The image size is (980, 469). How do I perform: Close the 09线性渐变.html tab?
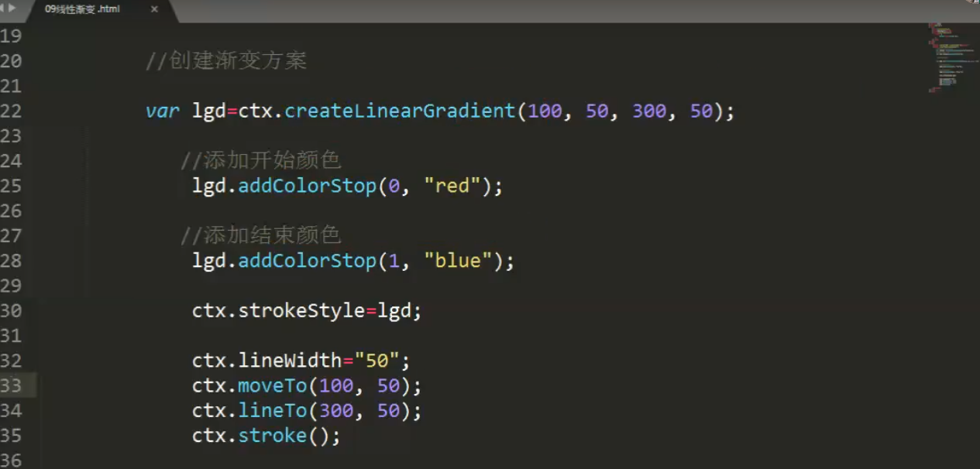point(154,9)
